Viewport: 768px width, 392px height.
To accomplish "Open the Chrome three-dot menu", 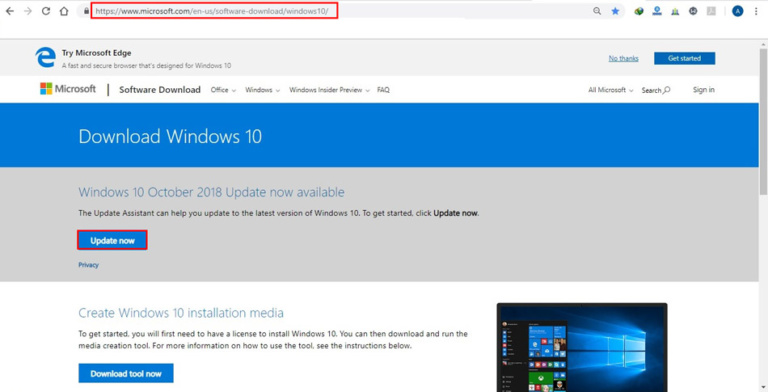I will coord(756,11).
